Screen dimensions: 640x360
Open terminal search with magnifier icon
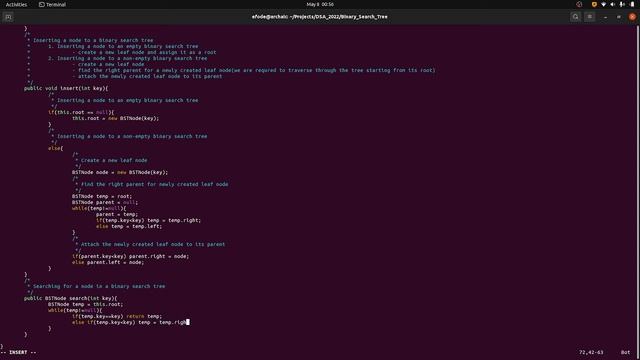[x=576, y=17]
